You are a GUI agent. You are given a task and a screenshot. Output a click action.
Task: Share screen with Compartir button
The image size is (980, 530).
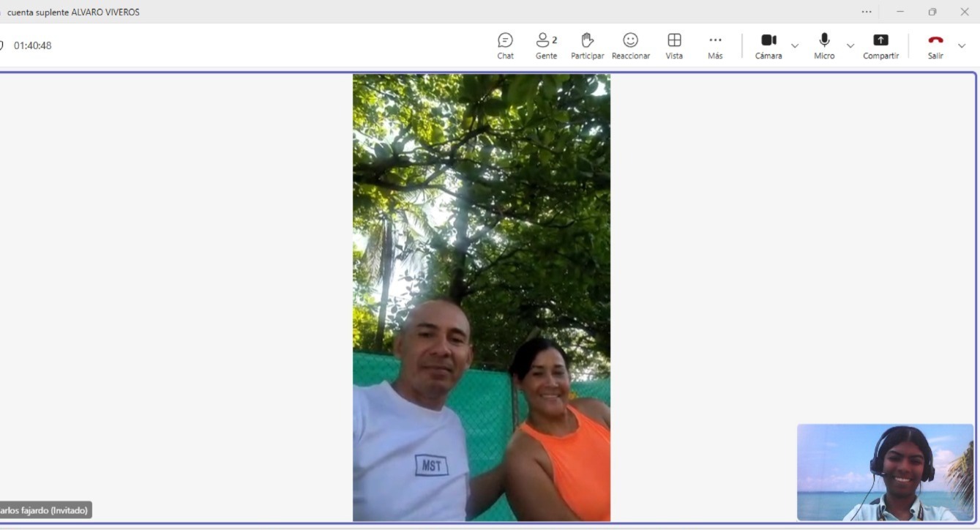point(880,45)
